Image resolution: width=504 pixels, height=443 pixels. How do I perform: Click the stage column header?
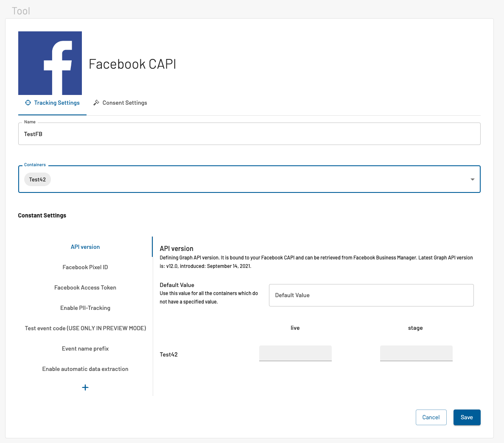point(415,328)
